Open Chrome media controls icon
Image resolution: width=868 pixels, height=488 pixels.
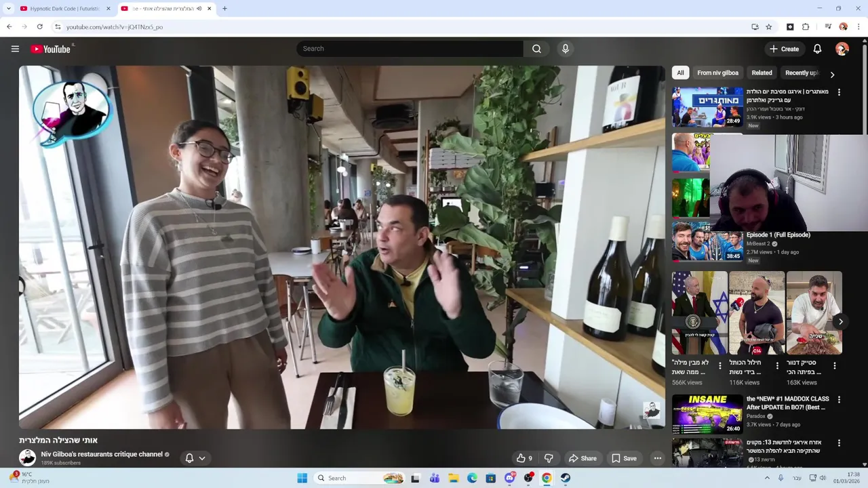[x=828, y=27]
